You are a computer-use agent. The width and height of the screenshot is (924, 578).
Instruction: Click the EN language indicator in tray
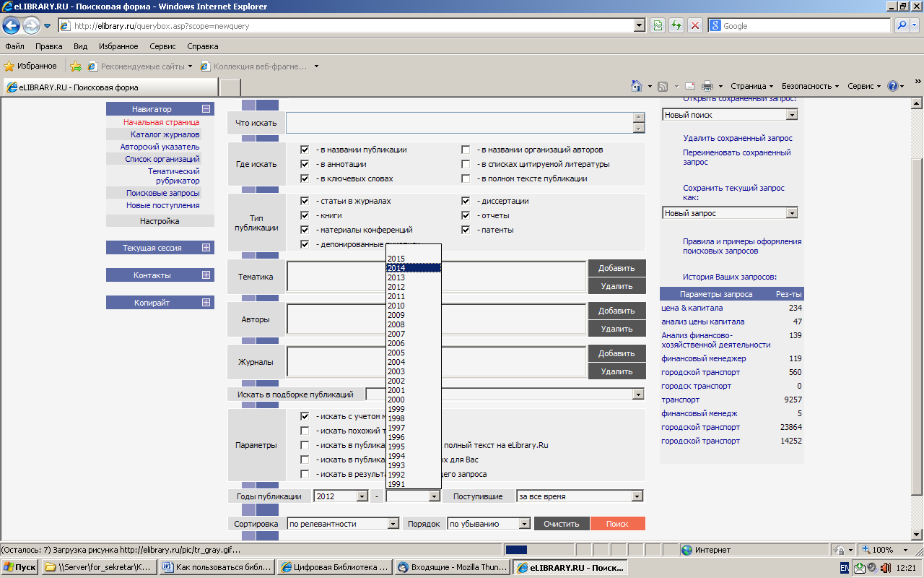844,568
